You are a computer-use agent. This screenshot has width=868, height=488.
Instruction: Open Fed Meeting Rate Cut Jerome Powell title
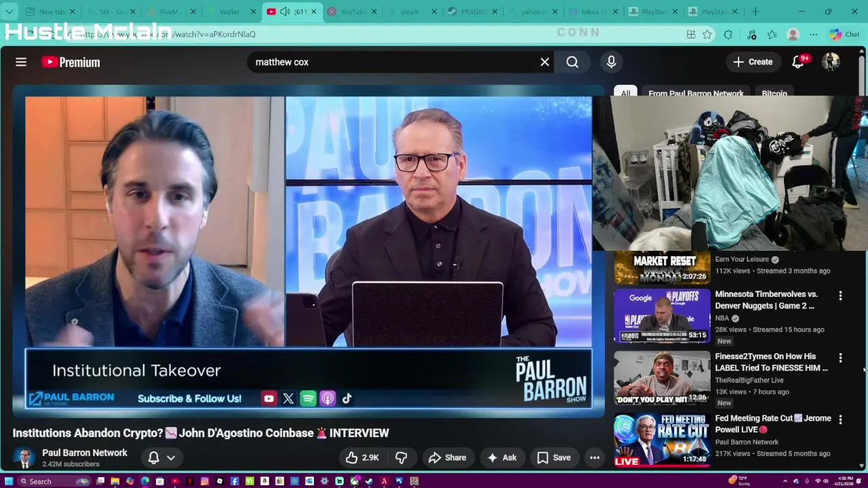773,424
